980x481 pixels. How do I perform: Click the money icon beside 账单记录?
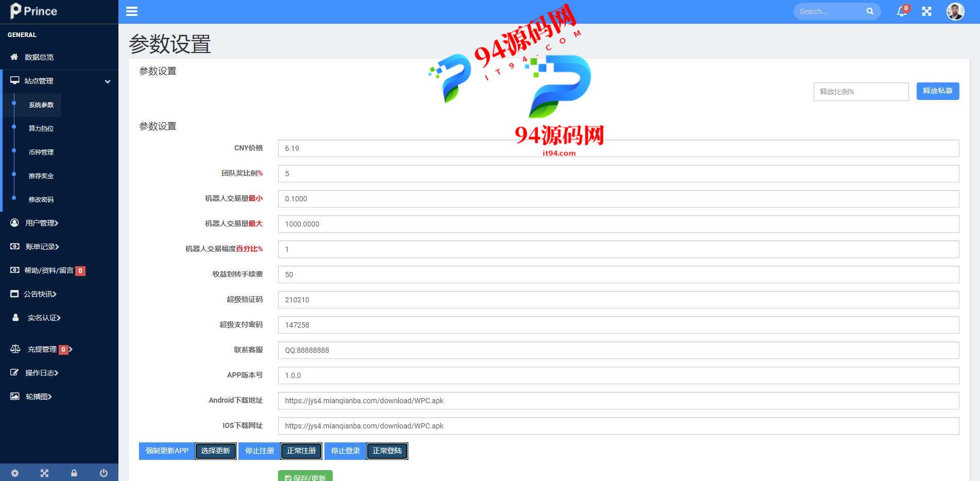tap(15, 246)
